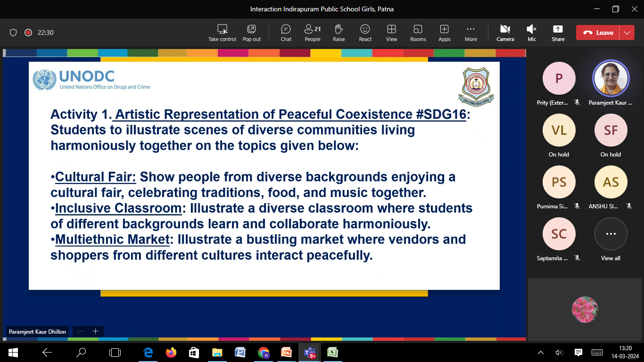The height and width of the screenshot is (362, 644).
Task: Open the React emoji options
Action: pyautogui.click(x=365, y=33)
